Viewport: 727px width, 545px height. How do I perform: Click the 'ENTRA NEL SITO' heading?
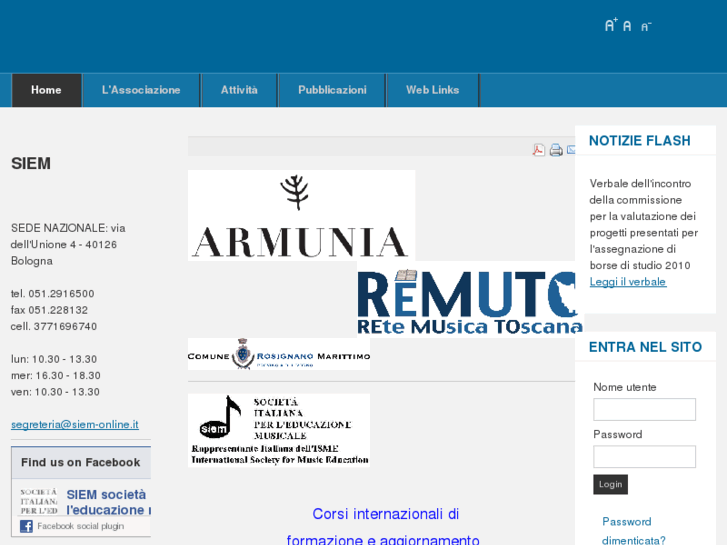pyautogui.click(x=645, y=347)
